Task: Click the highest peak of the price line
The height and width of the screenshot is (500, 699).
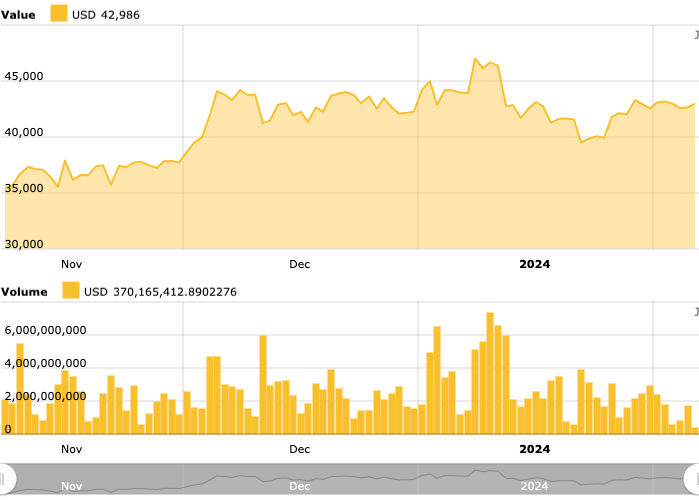Action: (475, 58)
